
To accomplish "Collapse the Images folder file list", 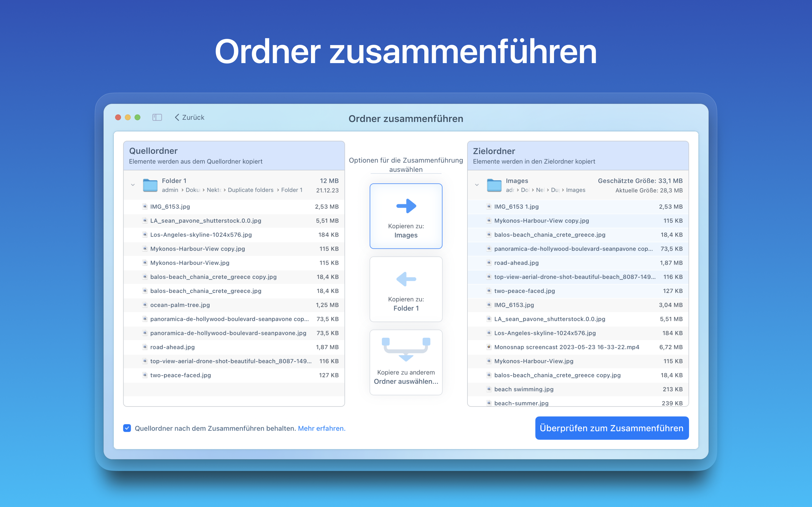I will (477, 185).
